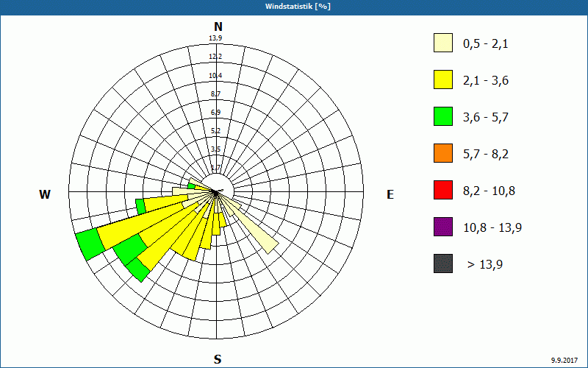Image resolution: width=588 pixels, height=368 pixels.
Task: Click the legend label 2,1 - 3,6
Action: coord(486,81)
